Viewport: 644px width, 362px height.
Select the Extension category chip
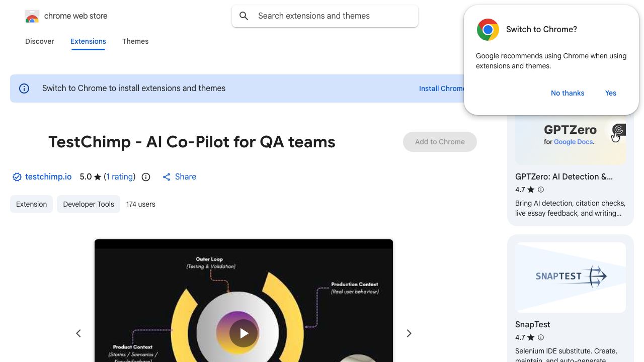pos(31,204)
